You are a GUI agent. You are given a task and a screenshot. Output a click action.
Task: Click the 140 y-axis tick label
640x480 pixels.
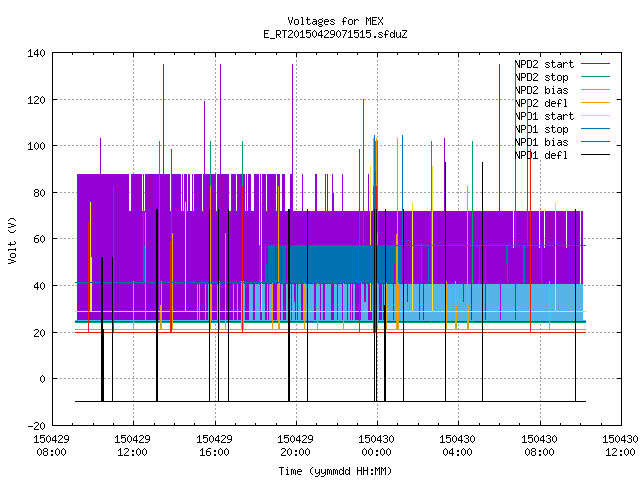tap(36, 53)
